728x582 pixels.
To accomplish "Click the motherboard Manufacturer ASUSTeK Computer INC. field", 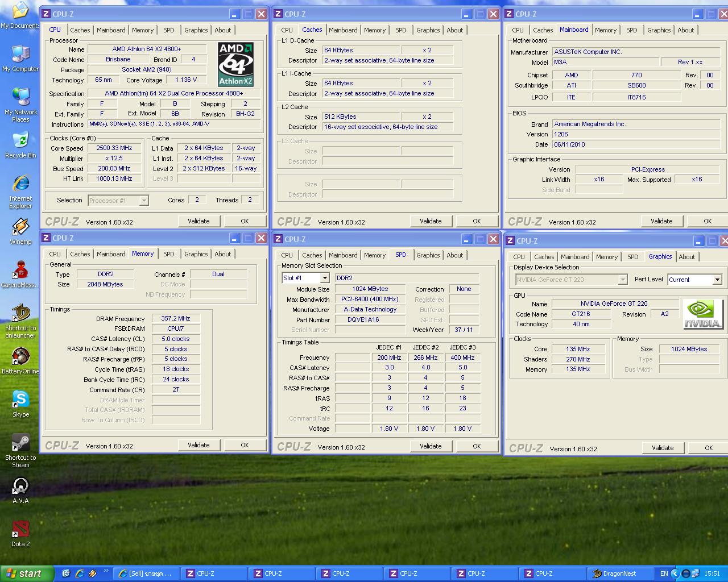I will 636,52.
